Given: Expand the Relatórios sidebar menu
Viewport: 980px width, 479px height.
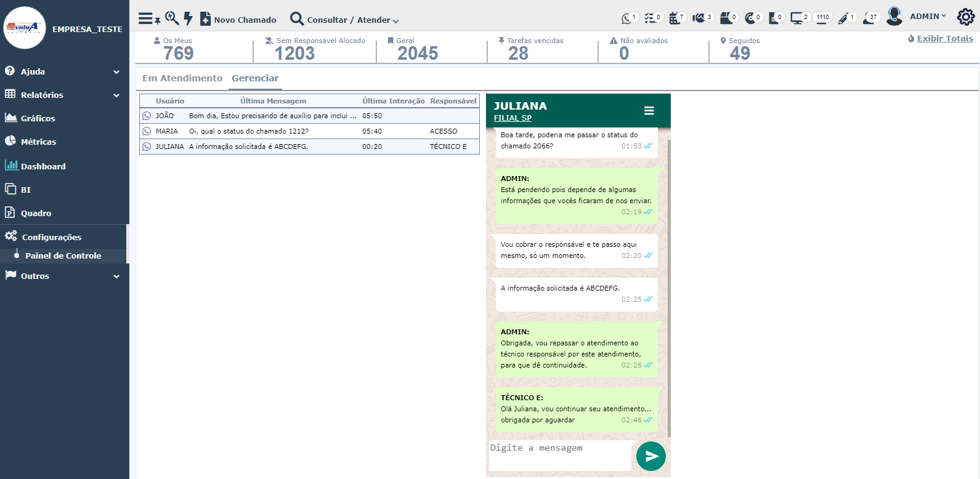Looking at the screenshot, I should [63, 95].
